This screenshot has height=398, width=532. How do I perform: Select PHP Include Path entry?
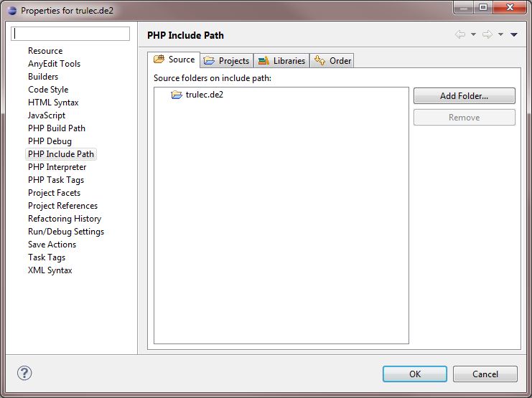click(61, 154)
